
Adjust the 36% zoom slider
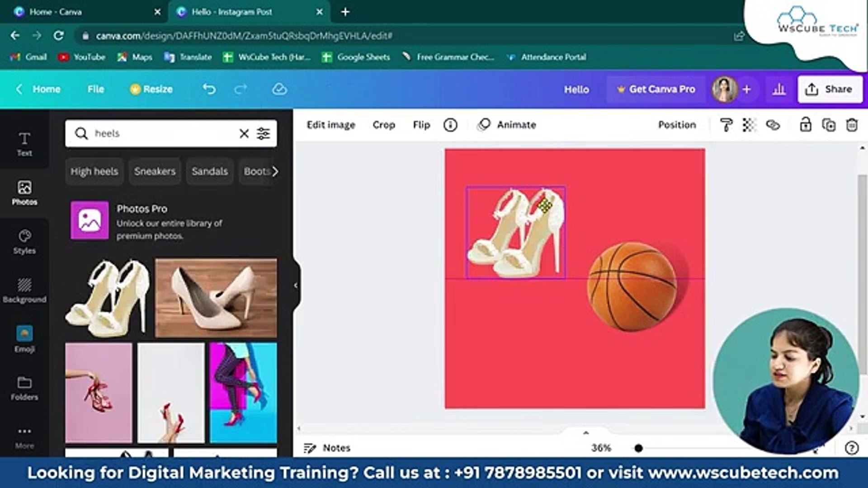coord(639,448)
